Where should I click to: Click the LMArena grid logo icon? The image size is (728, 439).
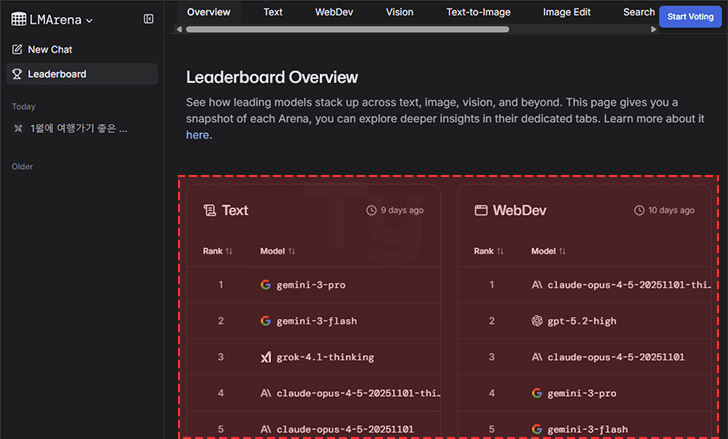(x=19, y=19)
